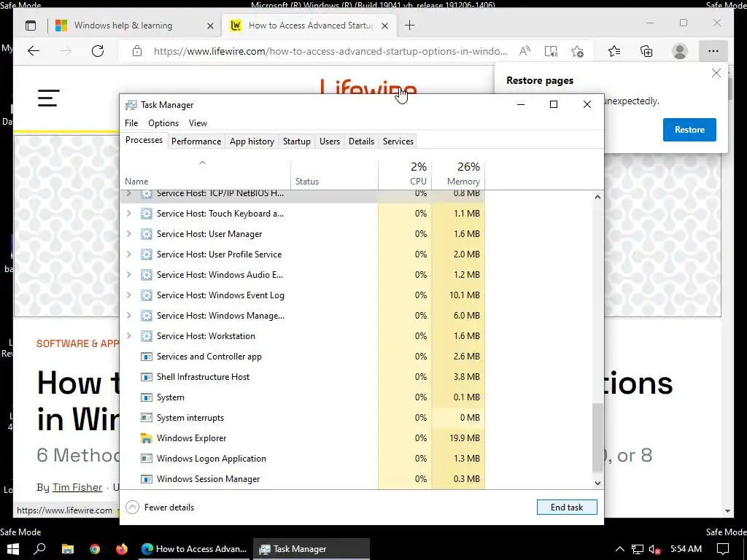747x560 pixels.
Task: Switch to the Startup tab
Action: click(x=297, y=141)
